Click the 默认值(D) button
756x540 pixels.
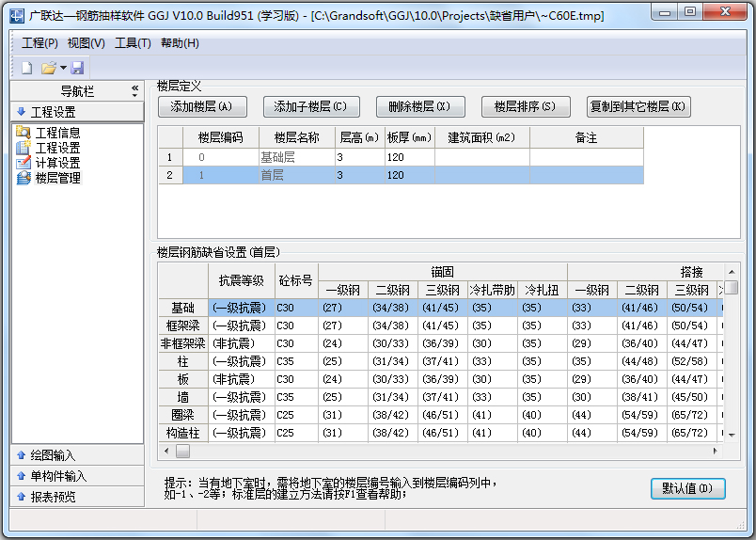[687, 488]
